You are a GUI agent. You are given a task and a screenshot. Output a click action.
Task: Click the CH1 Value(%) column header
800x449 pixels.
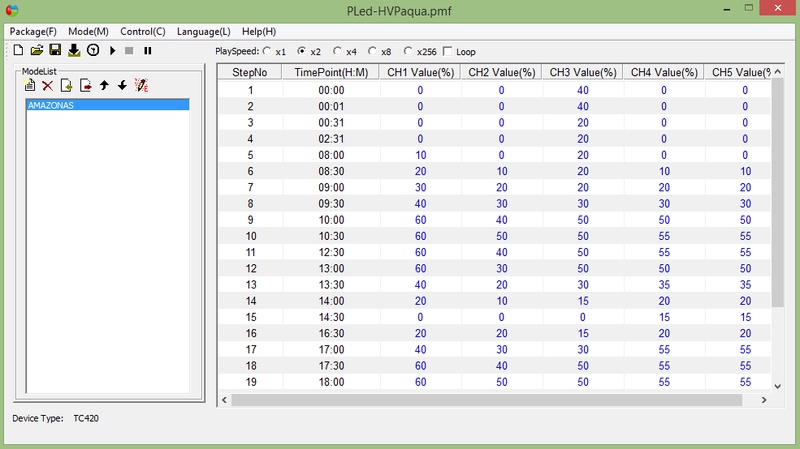420,73
